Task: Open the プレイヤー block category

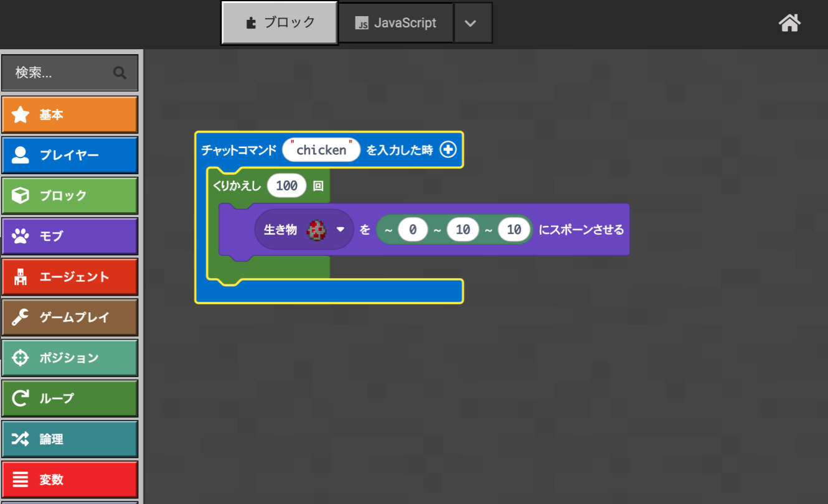Action: pos(70,155)
